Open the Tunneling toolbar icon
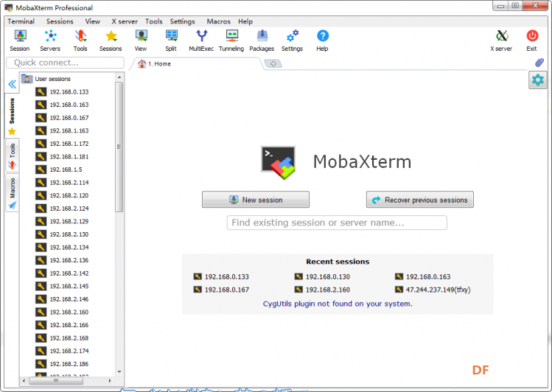This screenshot has width=552, height=392. [231, 41]
